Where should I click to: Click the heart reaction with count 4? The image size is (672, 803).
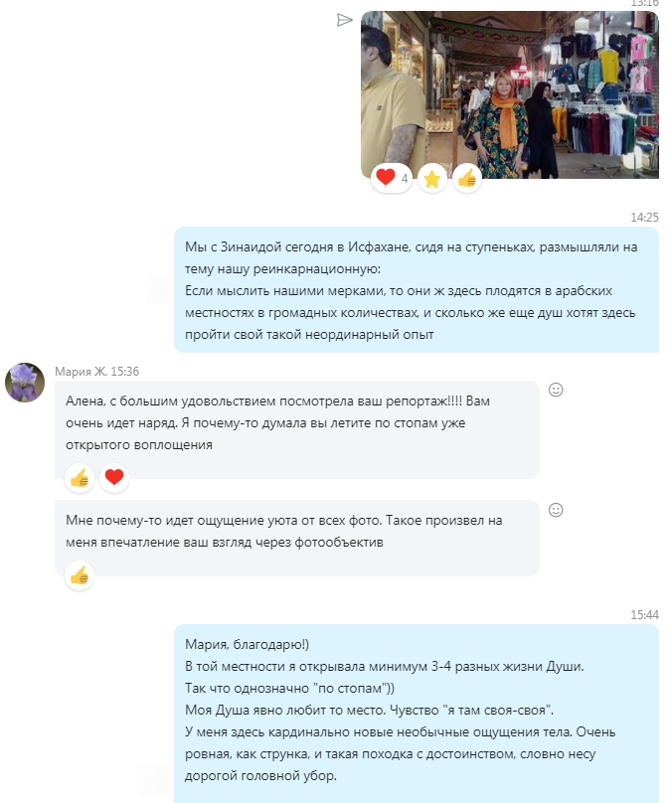pos(392,178)
